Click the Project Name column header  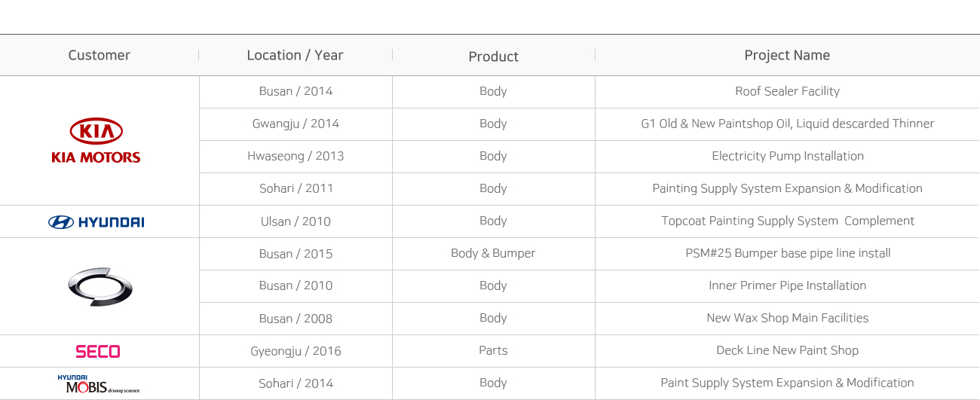[x=787, y=55]
